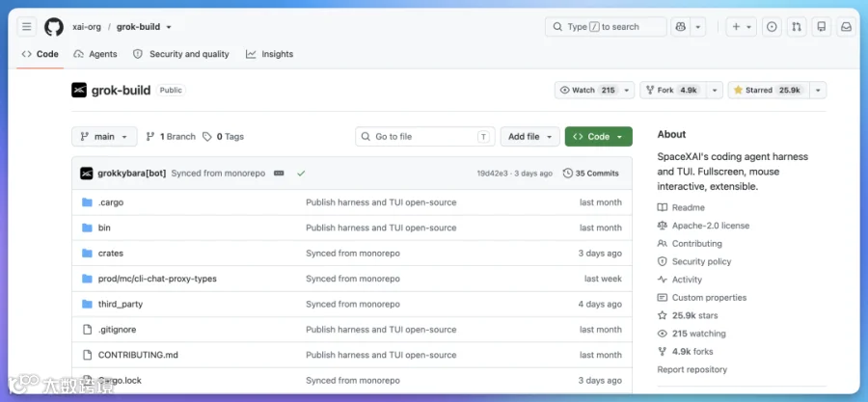Open the grok-build repository title link
The width and height of the screenshot is (868, 402).
tap(121, 90)
